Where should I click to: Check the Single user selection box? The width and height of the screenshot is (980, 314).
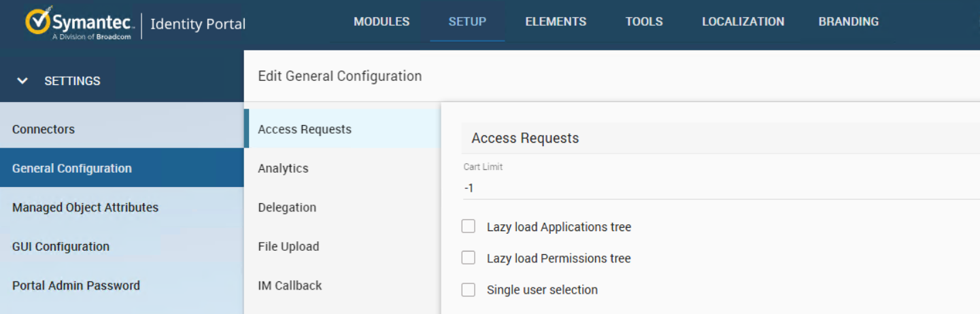pyautogui.click(x=468, y=290)
